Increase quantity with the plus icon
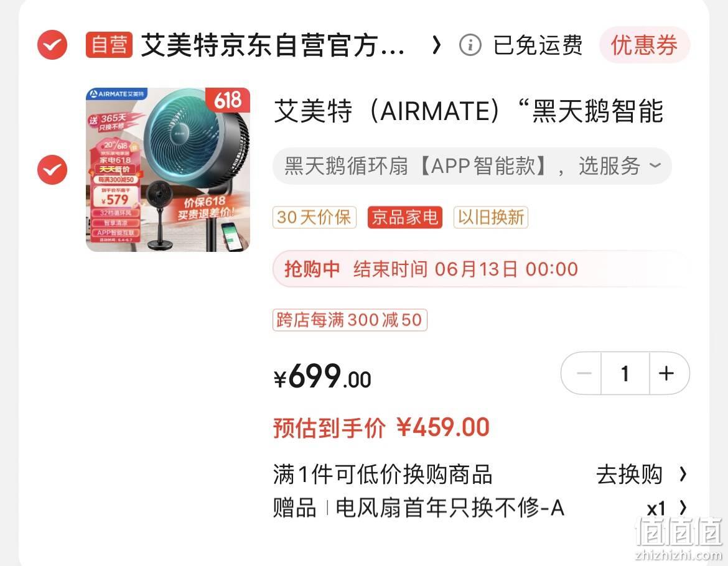 [668, 373]
